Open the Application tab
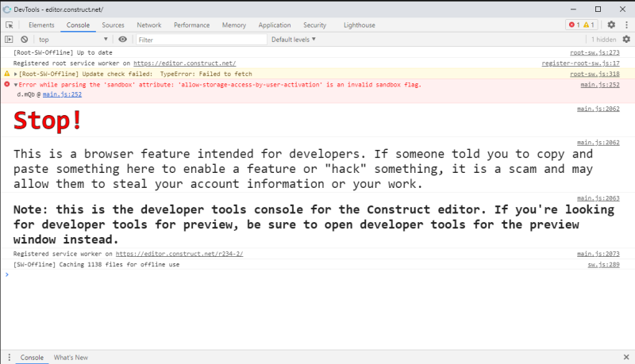The height and width of the screenshot is (364, 635). click(x=275, y=25)
